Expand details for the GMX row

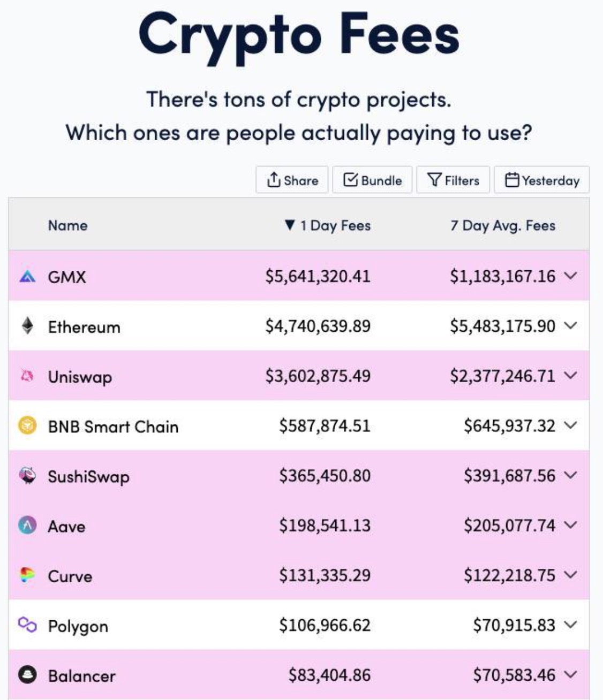[571, 277]
